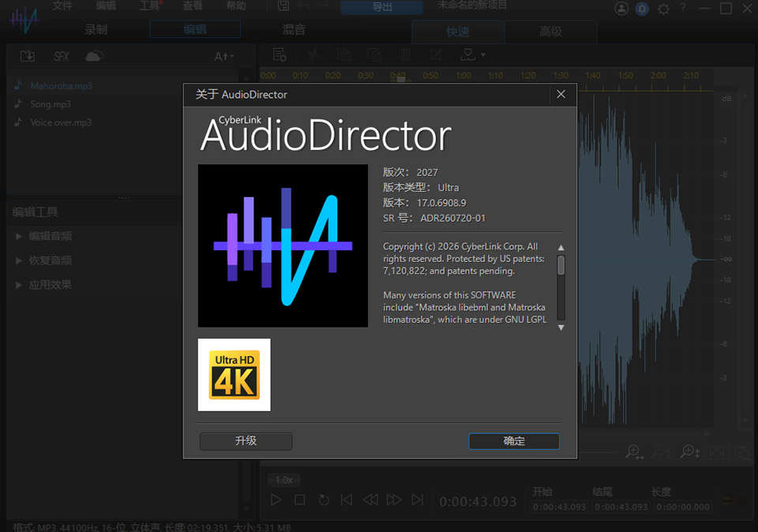Click the copyright text scrollbar up arrow
This screenshot has height=532, width=758.
561,247
